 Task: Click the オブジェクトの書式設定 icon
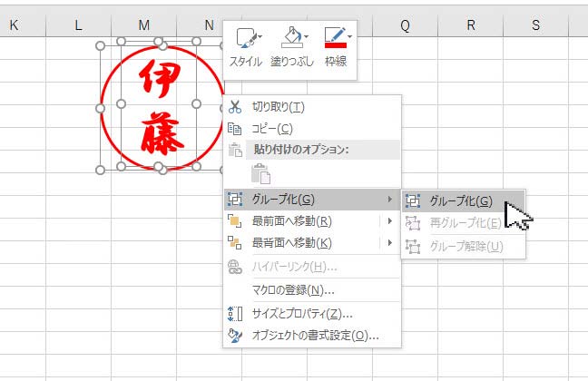pyautogui.click(x=235, y=336)
